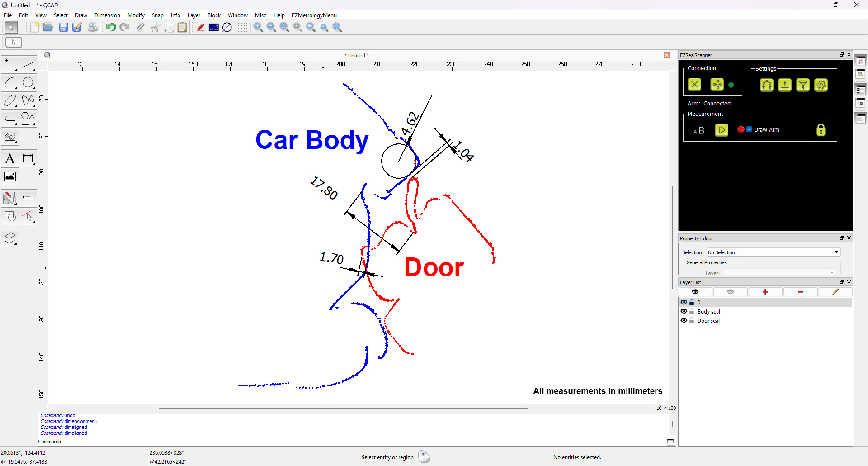Open the Text tool
The height and width of the screenshot is (466, 868).
pyautogui.click(x=10, y=158)
